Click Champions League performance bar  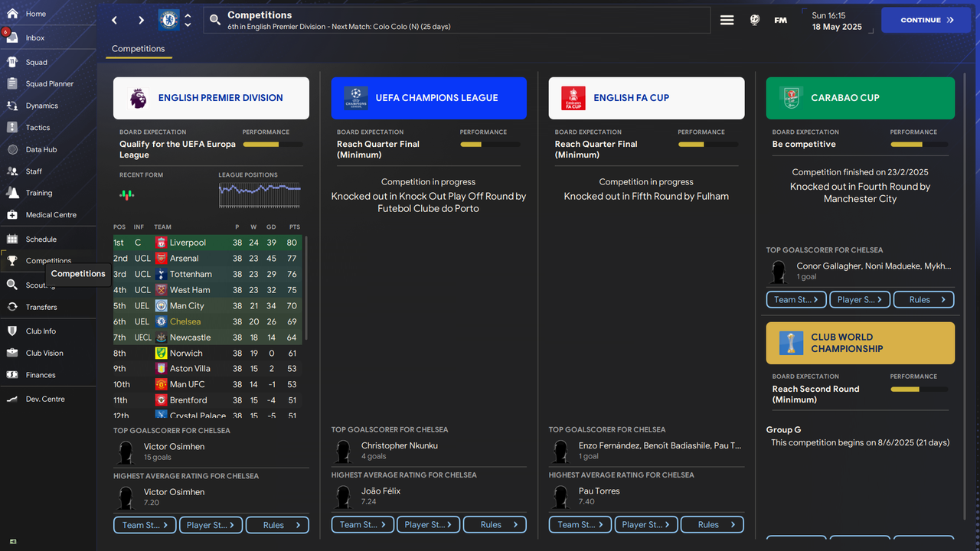490,144
